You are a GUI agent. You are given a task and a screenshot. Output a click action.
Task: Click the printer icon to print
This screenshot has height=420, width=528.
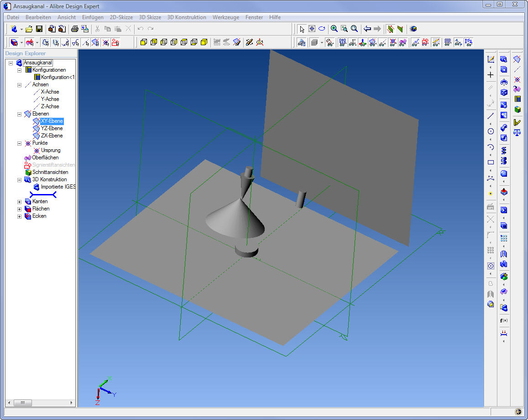(x=75, y=29)
